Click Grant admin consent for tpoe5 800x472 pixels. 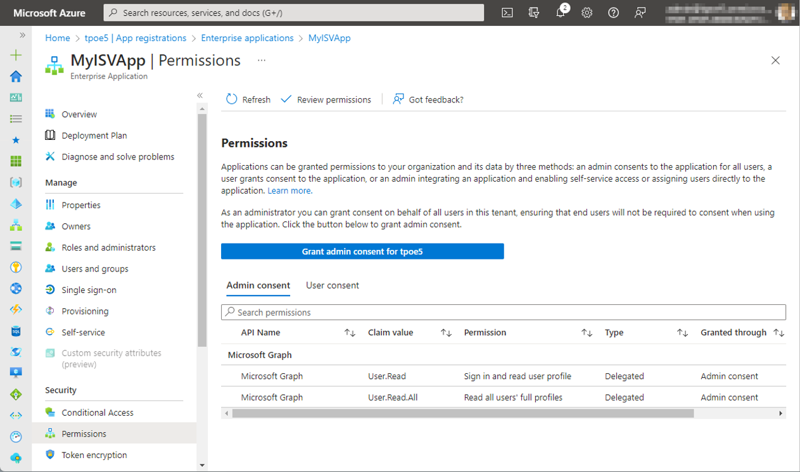point(362,251)
